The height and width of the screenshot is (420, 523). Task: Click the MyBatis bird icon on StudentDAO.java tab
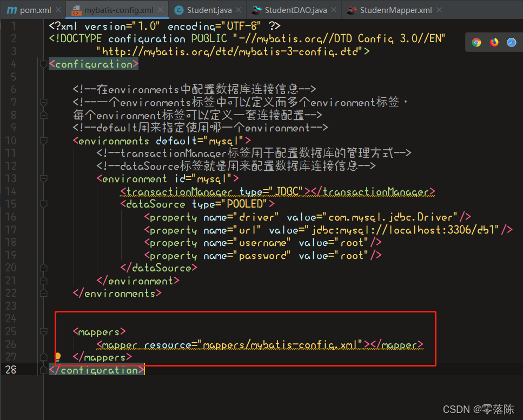(256, 10)
